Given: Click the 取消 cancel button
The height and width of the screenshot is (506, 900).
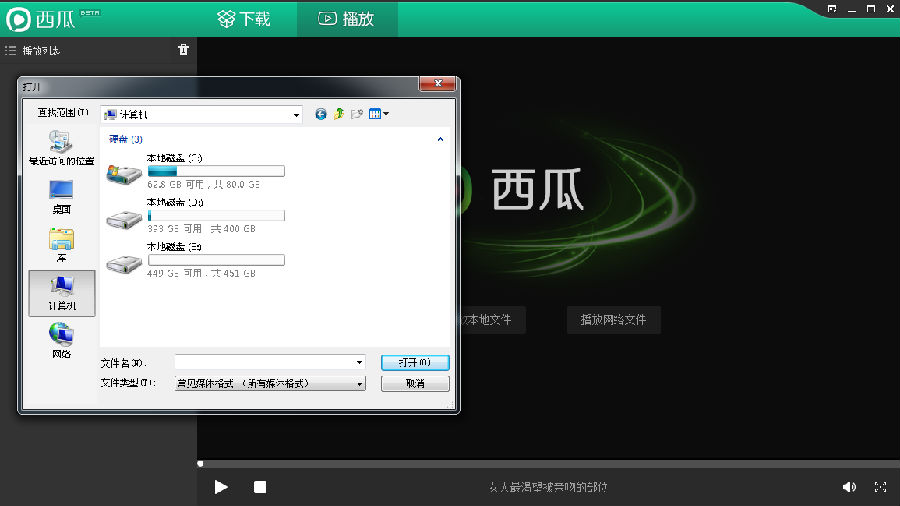Looking at the screenshot, I should (415, 383).
